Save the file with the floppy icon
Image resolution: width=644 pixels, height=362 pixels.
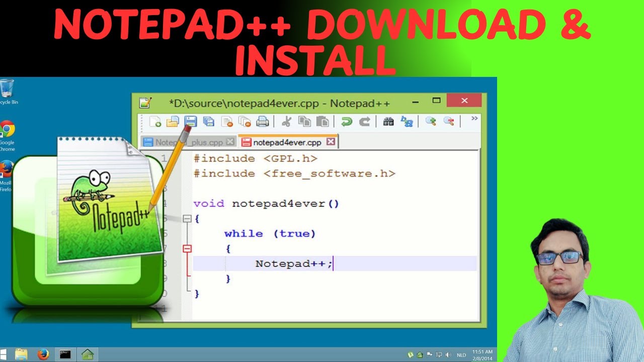pyautogui.click(x=191, y=121)
